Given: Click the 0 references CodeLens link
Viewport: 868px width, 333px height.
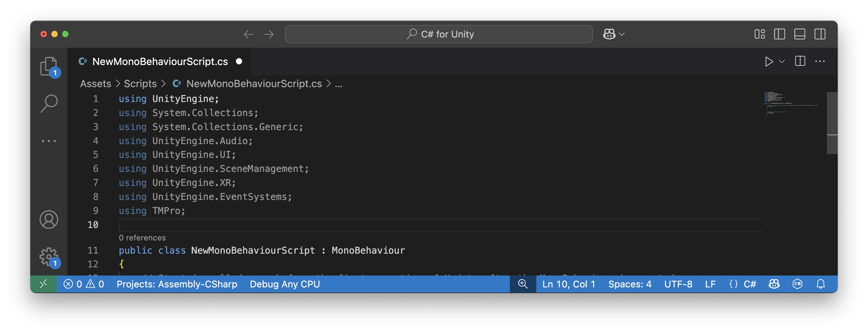Looking at the screenshot, I should (142, 238).
